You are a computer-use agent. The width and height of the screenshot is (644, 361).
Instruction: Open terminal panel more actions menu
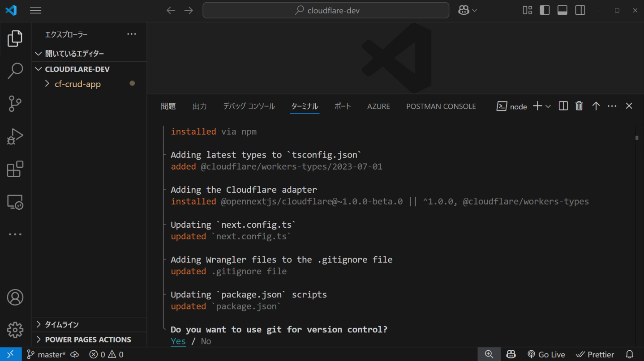(612, 106)
